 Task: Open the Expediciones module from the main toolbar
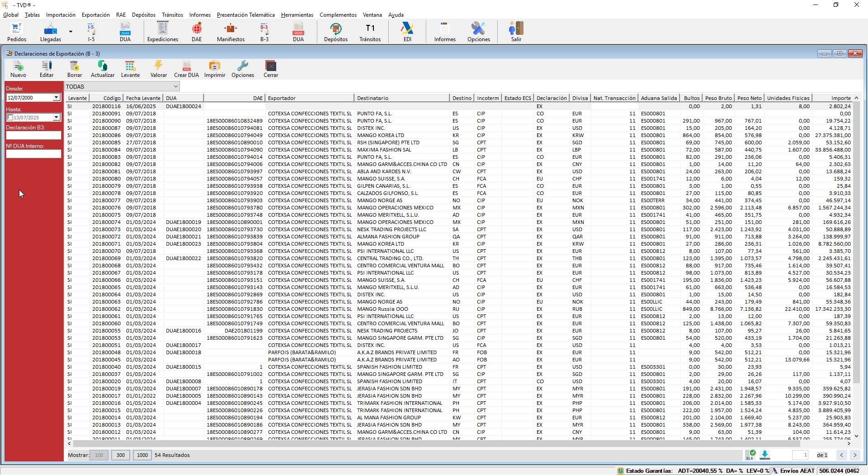tap(162, 32)
